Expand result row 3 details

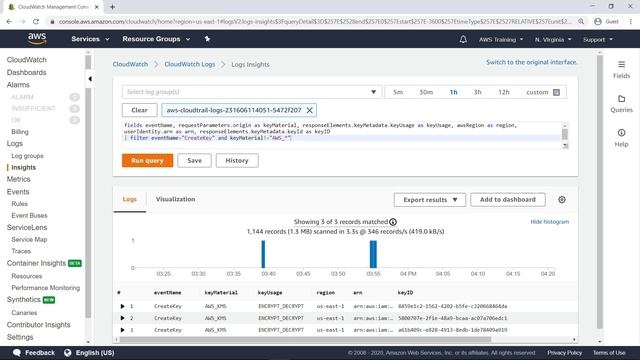[x=122, y=330]
